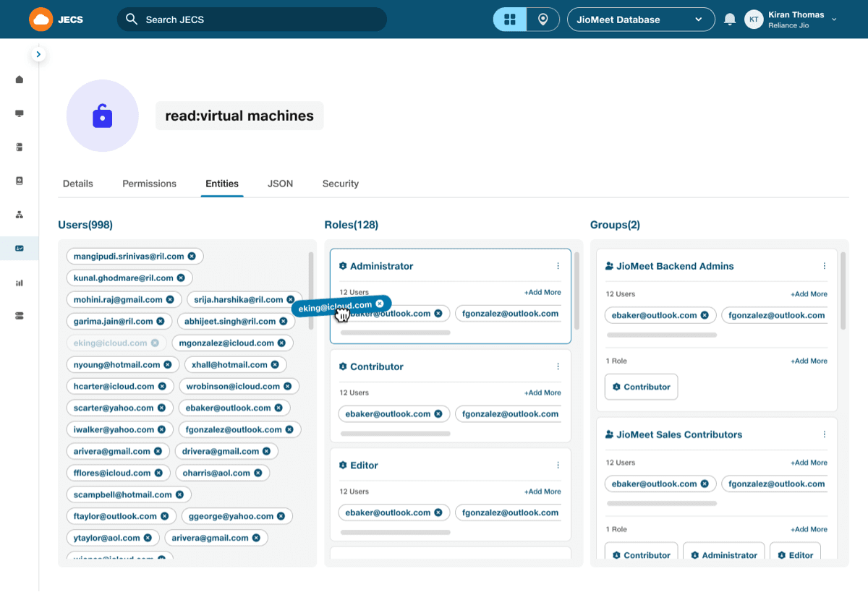
Task: Remove user fflores@icloud.com
Action: 158,473
